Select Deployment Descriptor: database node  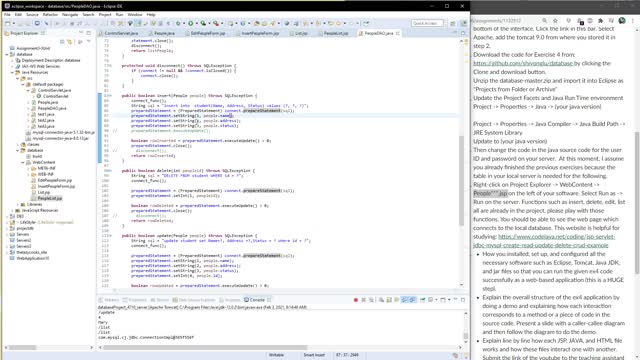click(51, 60)
